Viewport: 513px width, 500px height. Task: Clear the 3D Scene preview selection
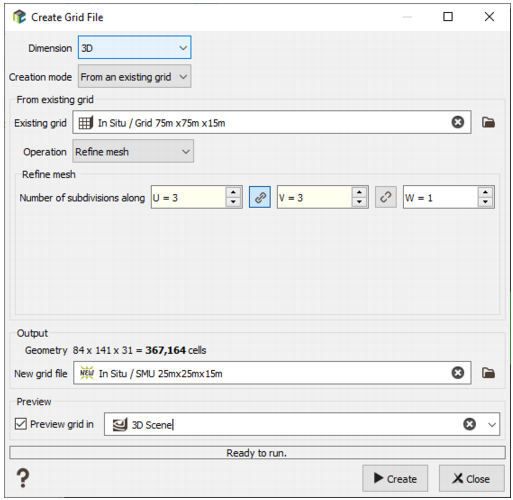click(x=469, y=424)
